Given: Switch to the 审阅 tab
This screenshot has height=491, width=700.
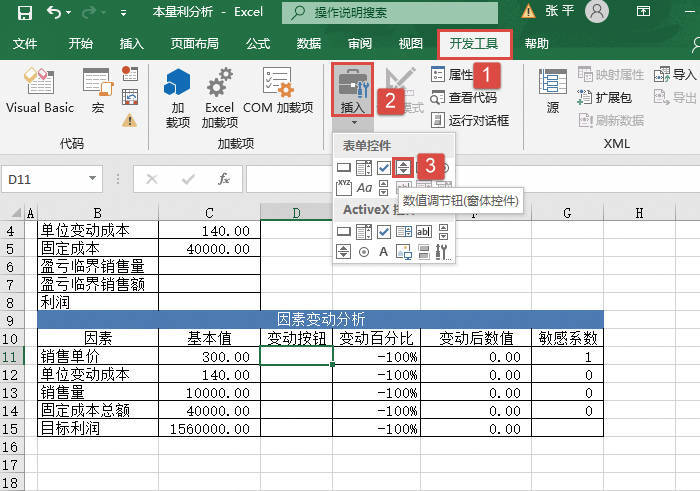Looking at the screenshot, I should click(360, 44).
